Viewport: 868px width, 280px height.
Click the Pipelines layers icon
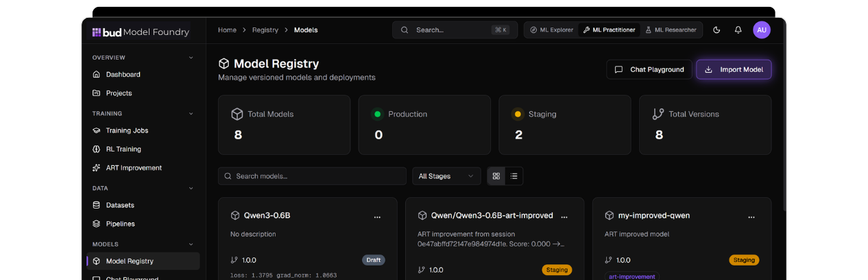(x=97, y=224)
